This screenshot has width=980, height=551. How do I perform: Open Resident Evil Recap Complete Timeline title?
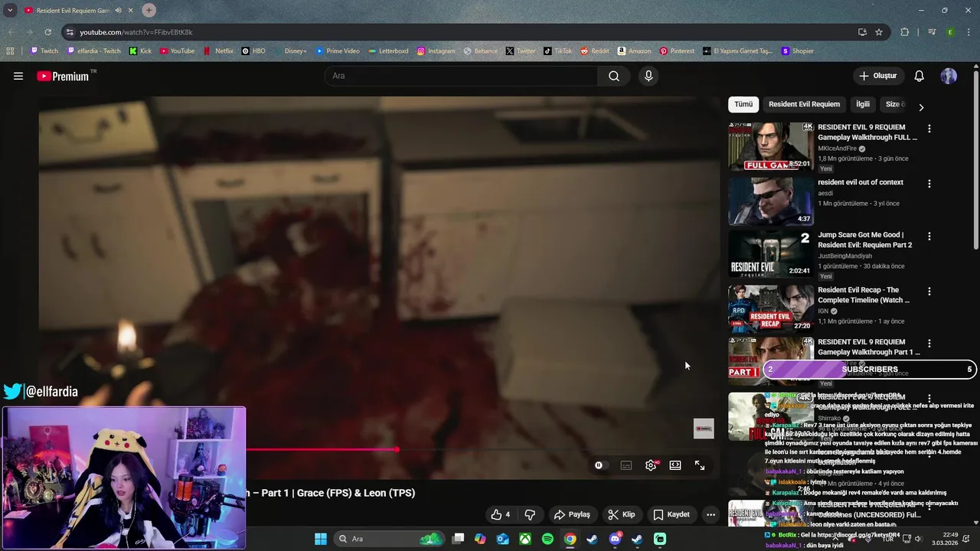[x=864, y=295]
